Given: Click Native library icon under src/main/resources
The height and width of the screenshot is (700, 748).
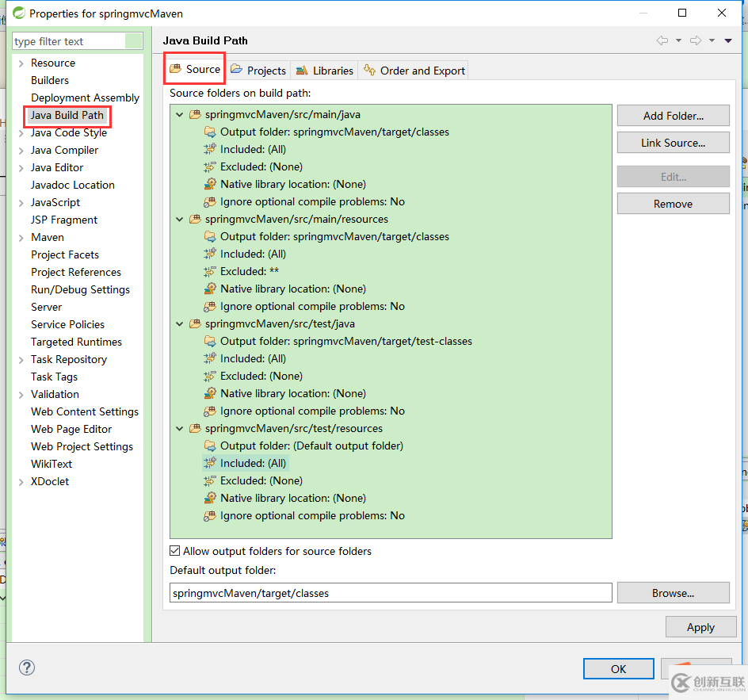Looking at the screenshot, I should click(x=210, y=289).
